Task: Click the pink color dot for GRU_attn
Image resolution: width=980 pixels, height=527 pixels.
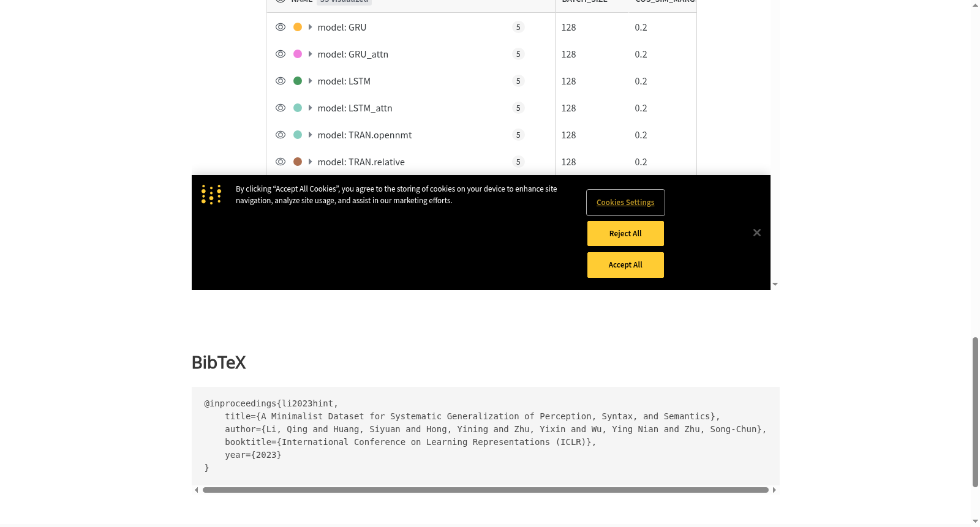Action: pos(298,54)
